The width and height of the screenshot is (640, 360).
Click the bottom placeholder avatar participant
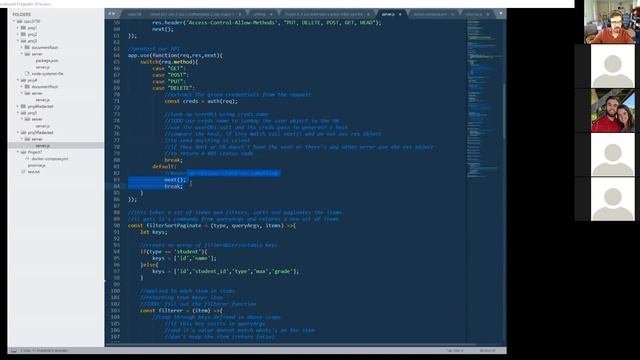coord(613,199)
